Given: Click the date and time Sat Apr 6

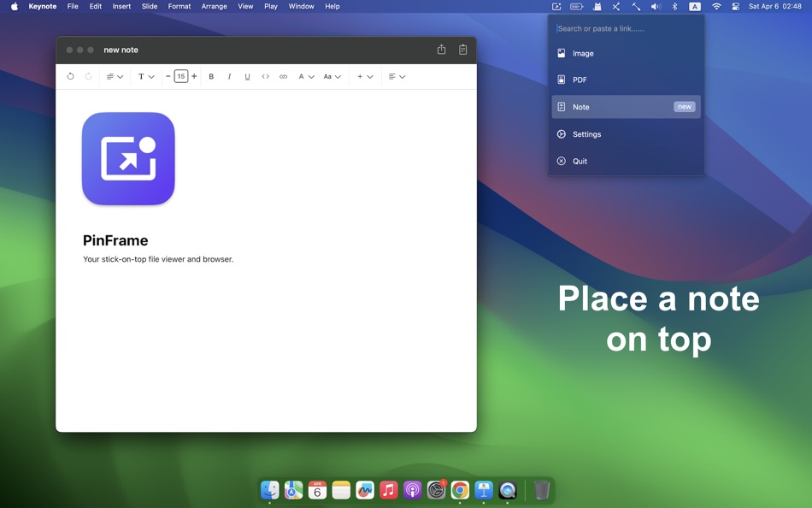Looking at the screenshot, I should point(774,6).
